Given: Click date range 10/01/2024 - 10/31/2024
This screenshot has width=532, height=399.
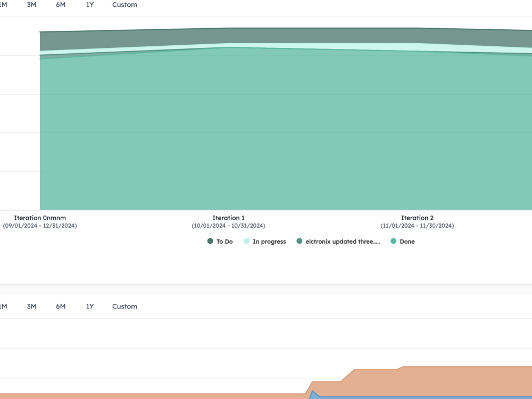Looking at the screenshot, I should tap(228, 226).
